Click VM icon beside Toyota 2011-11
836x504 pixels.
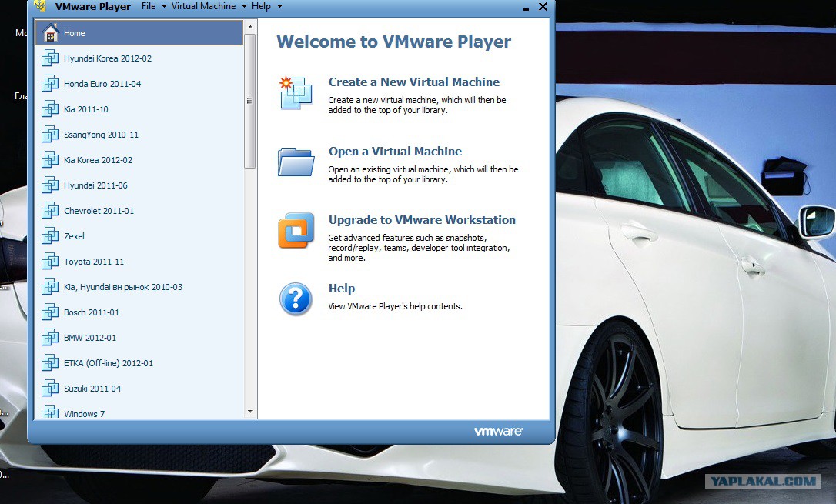click(50, 261)
